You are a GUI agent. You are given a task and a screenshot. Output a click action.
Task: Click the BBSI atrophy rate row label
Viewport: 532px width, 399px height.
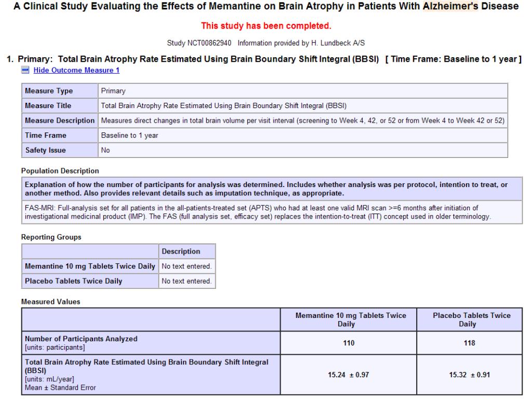[x=151, y=375]
